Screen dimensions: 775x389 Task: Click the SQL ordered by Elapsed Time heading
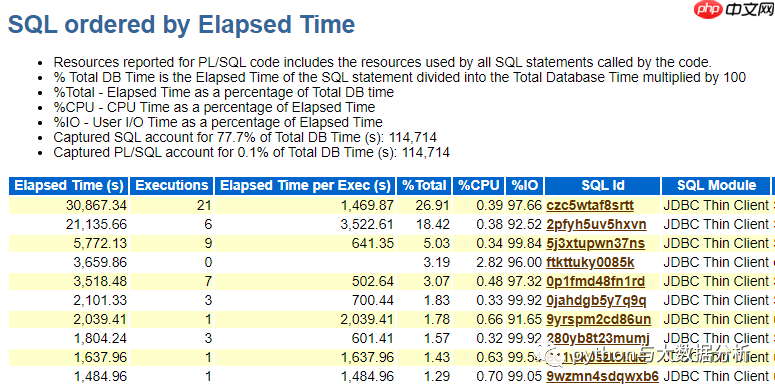pos(181,24)
